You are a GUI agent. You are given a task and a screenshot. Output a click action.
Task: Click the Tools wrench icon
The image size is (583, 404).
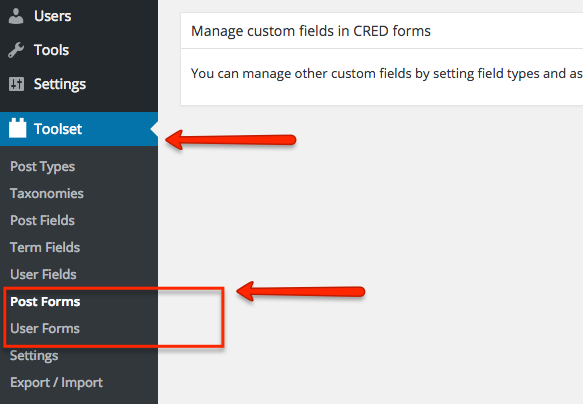16,50
